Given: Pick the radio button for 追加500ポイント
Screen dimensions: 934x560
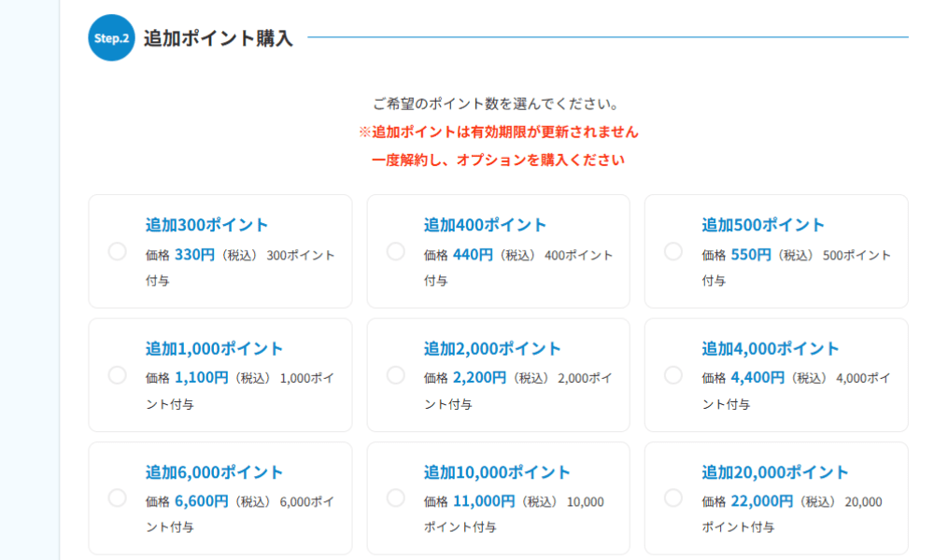Looking at the screenshot, I should (x=673, y=251).
